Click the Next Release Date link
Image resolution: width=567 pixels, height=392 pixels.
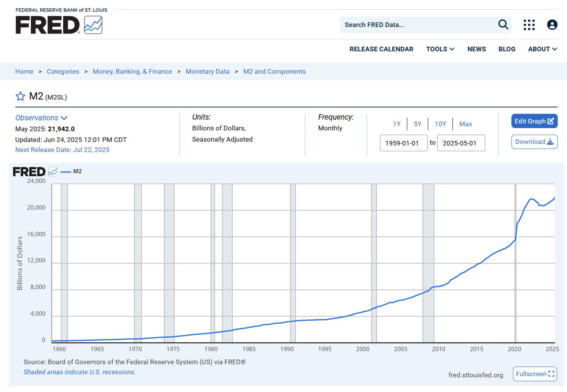[x=62, y=150]
